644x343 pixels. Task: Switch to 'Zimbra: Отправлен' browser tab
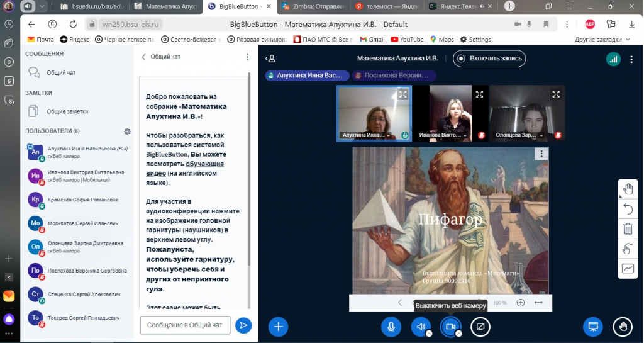click(x=314, y=6)
